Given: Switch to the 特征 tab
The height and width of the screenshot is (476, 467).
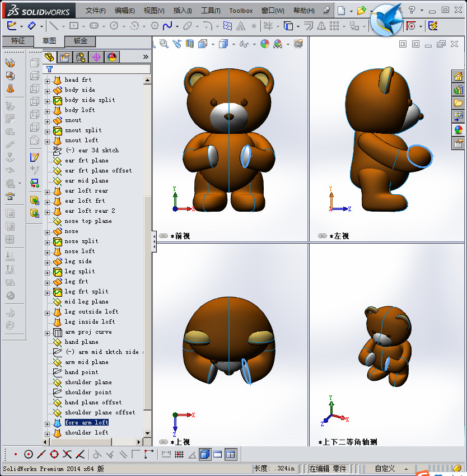Looking at the screenshot, I should 18,41.
